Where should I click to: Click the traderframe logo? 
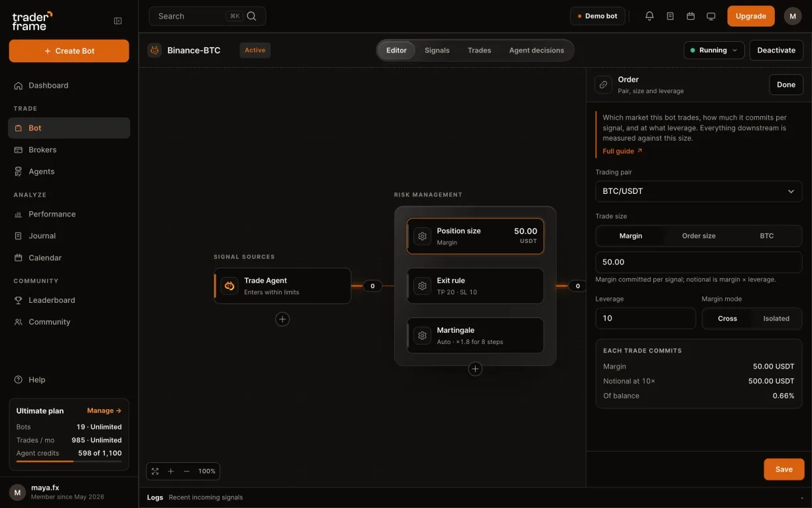[x=32, y=21]
